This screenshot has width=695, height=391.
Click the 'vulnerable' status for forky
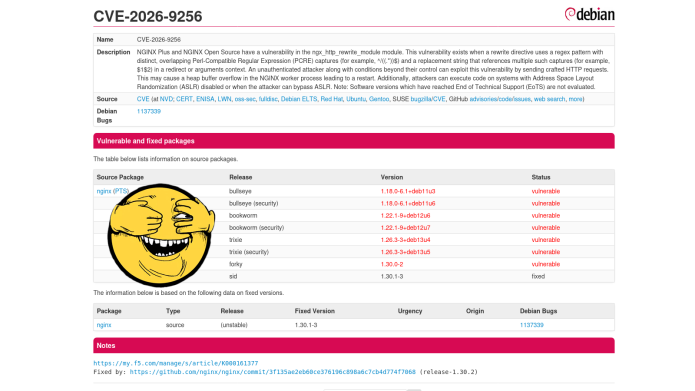click(x=546, y=264)
